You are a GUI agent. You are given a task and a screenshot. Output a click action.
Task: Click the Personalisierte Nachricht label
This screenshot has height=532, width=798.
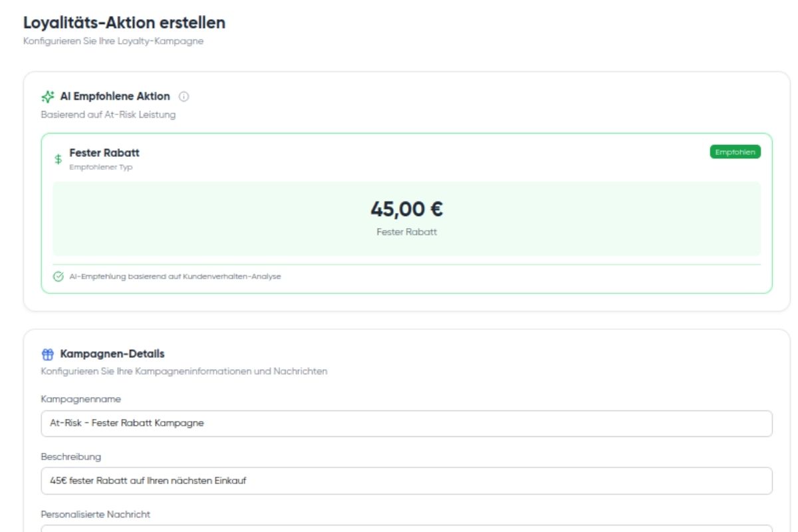coord(96,514)
